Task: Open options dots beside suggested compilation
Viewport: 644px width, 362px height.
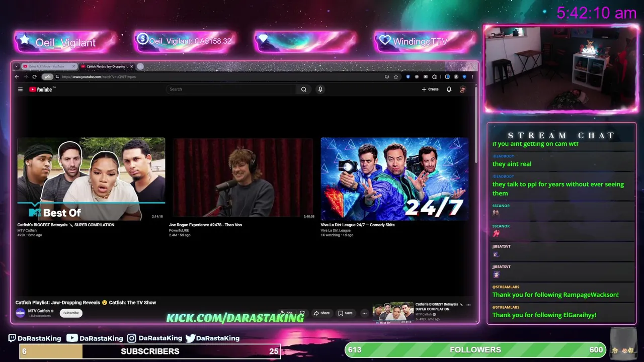Action: pyautogui.click(x=468, y=305)
